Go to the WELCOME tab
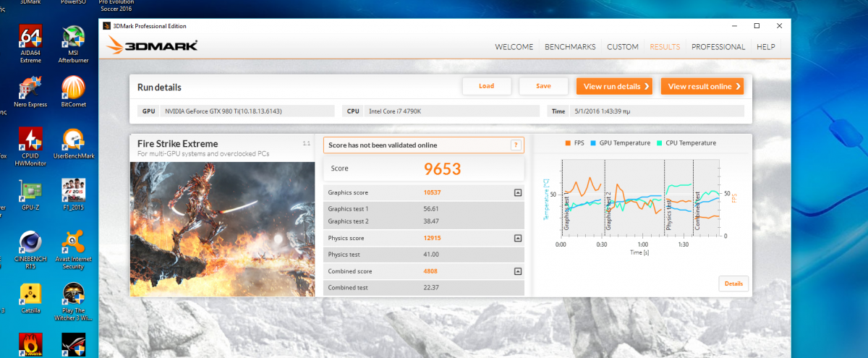The height and width of the screenshot is (358, 868). [x=514, y=47]
